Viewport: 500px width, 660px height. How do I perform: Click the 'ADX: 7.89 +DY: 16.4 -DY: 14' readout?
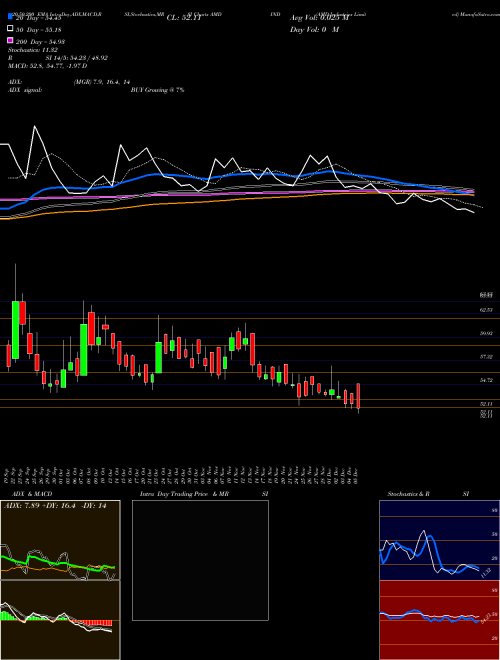pyautogui.click(x=55, y=506)
